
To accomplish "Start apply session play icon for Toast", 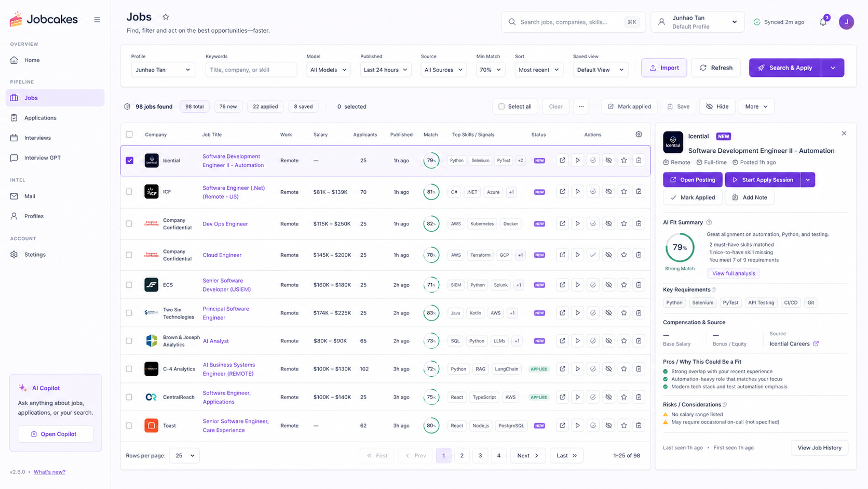I will 577,426.
